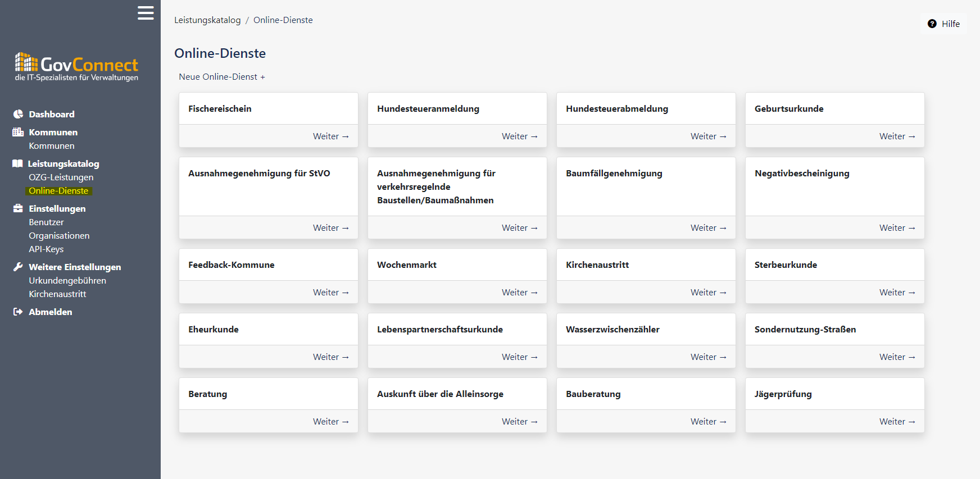Open OZG-Leistungen in sidebar
This screenshot has width=980, height=479.
tap(61, 177)
